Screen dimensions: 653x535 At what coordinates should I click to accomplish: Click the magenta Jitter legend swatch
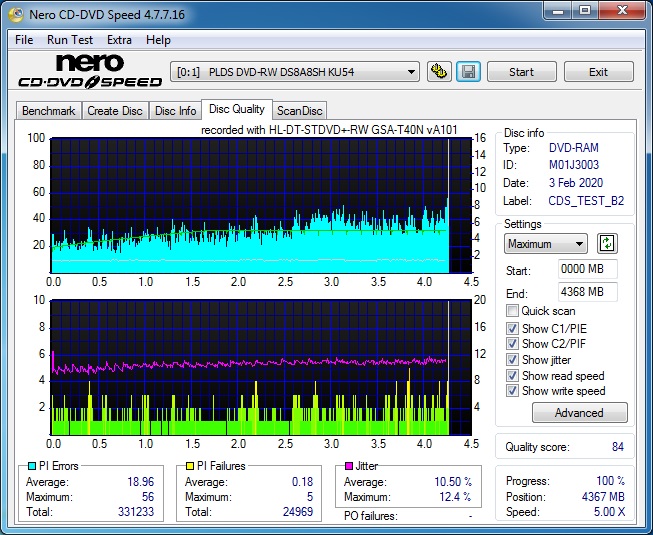coord(349,466)
